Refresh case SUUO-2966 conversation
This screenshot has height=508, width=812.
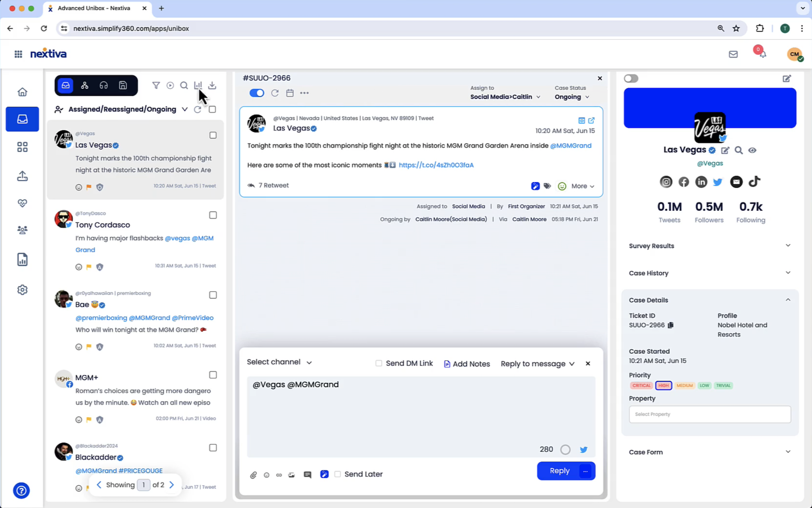tap(275, 93)
